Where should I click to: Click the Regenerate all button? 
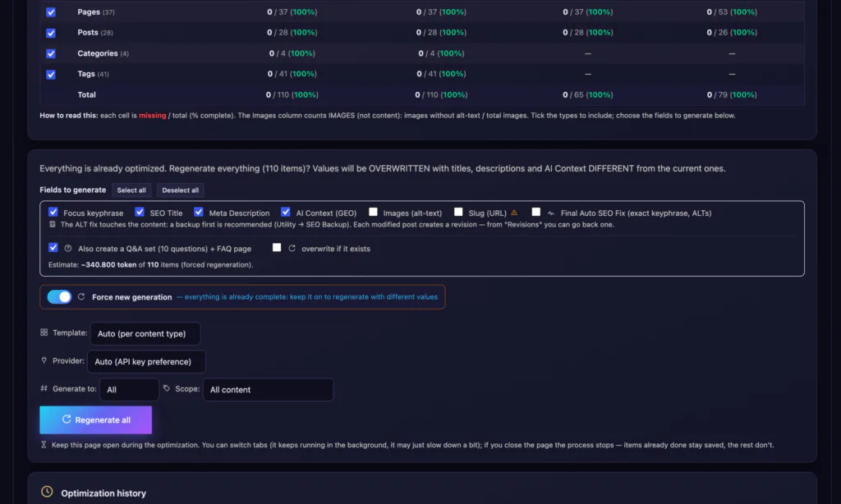[95, 419]
